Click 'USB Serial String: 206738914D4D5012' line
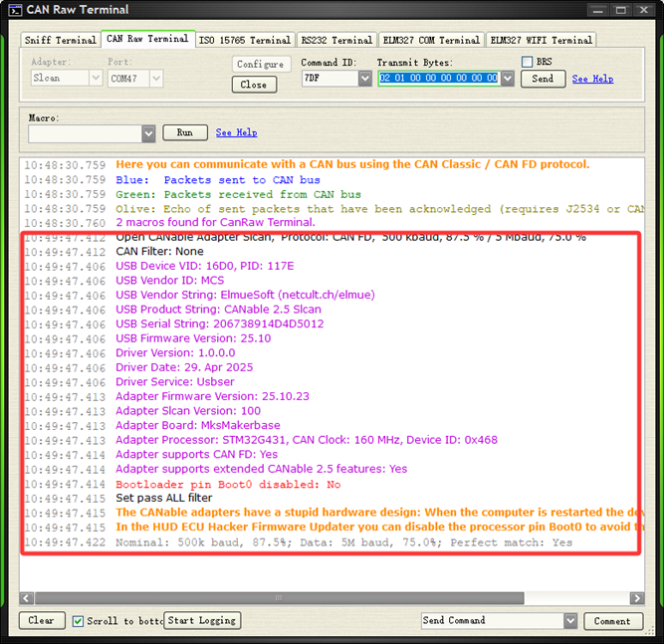This screenshot has height=644, width=664. (x=220, y=323)
